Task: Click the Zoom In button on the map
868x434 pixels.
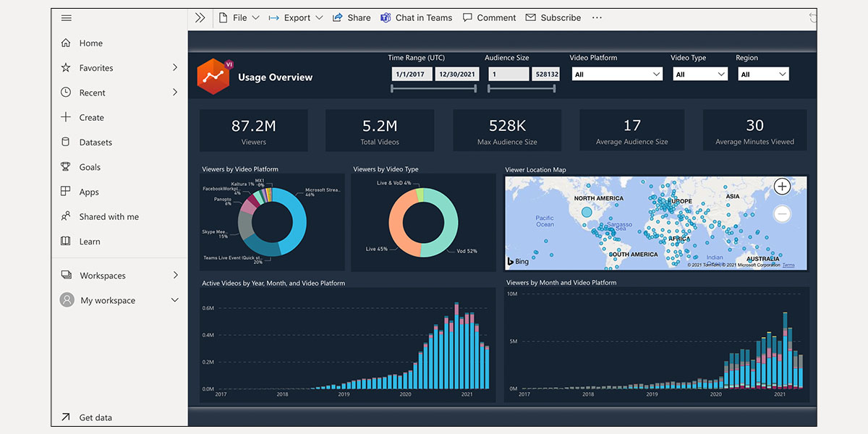Action: [x=782, y=186]
